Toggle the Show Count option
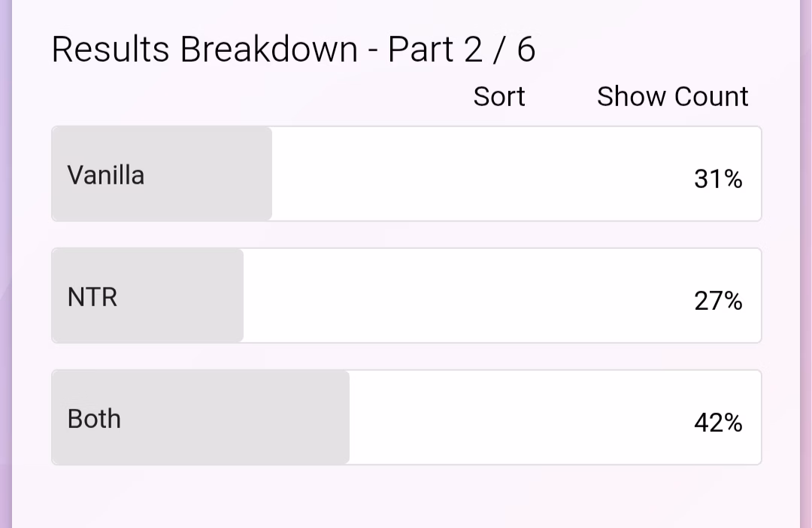This screenshot has width=812, height=528. point(672,97)
